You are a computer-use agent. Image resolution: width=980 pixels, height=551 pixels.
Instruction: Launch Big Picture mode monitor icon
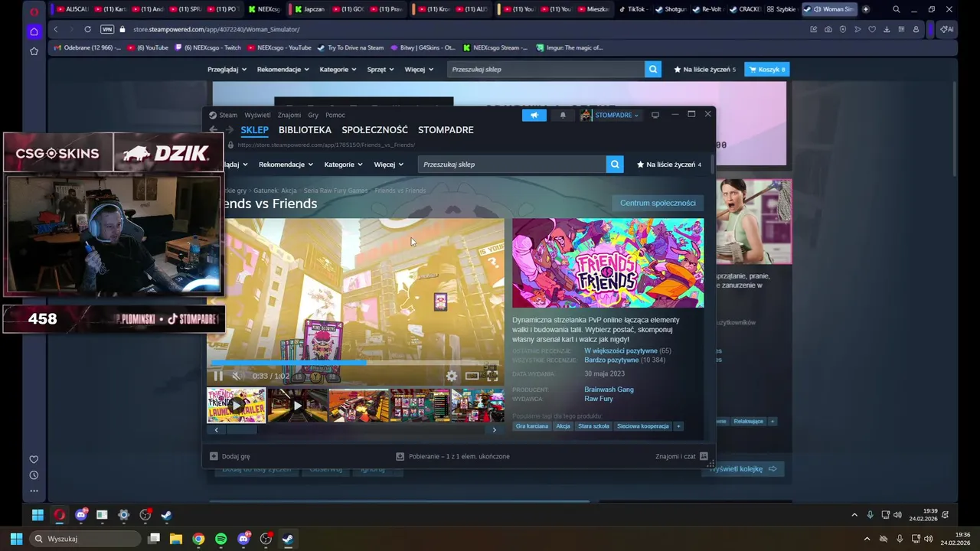[x=655, y=115]
